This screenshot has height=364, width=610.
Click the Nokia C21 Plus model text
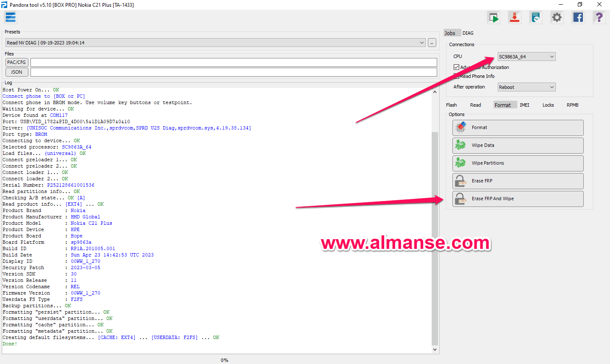click(91, 223)
